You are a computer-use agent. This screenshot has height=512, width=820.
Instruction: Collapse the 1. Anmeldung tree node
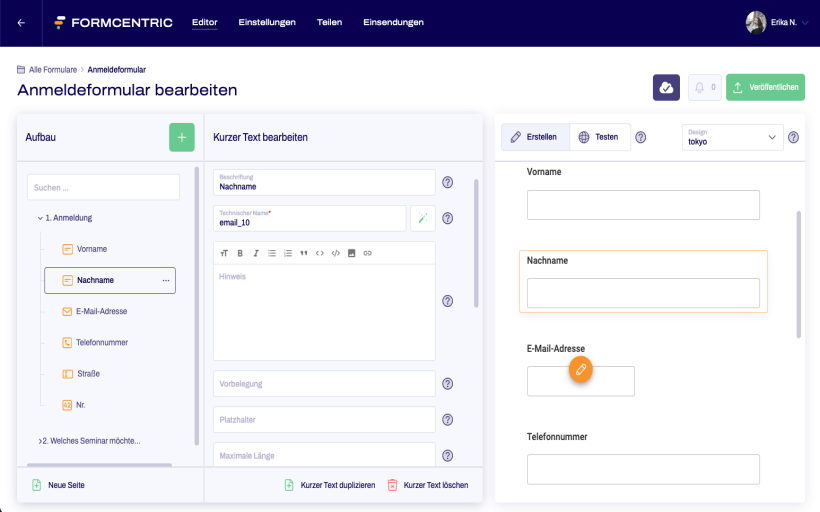[x=40, y=218]
